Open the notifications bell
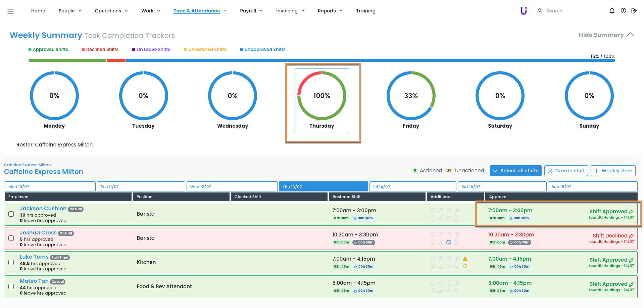The image size is (644, 308). coord(612,11)
